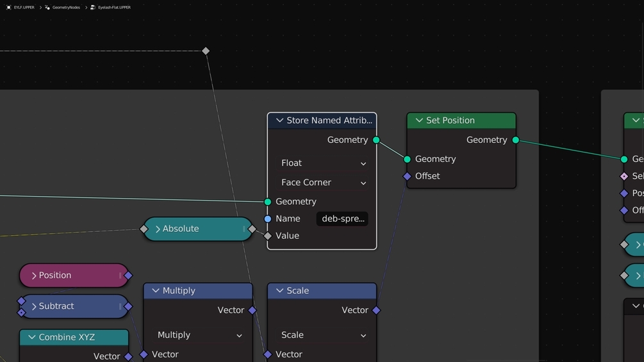The width and height of the screenshot is (644, 362).
Task: Click the Subtract node output socket
Action: [128, 306]
